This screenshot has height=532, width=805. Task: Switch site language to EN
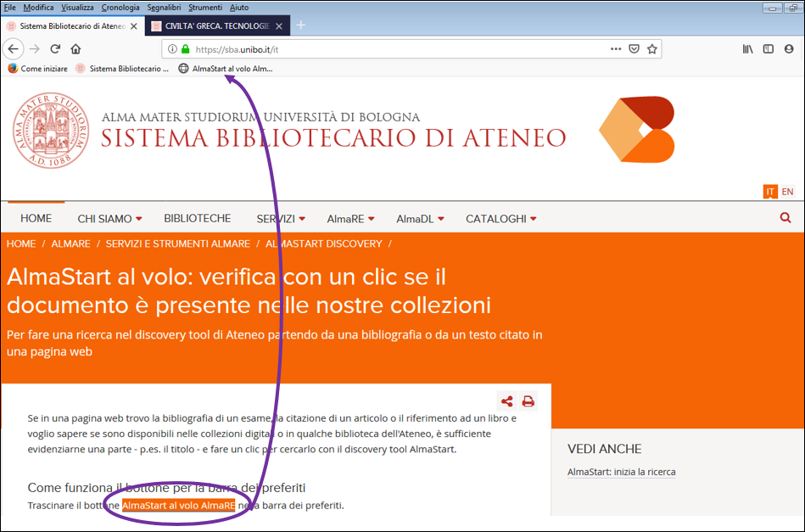787,192
